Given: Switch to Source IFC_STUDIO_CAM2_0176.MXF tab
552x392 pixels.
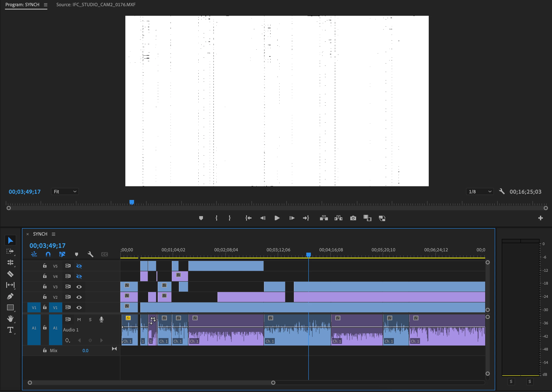Looking at the screenshot, I should tap(96, 5).
